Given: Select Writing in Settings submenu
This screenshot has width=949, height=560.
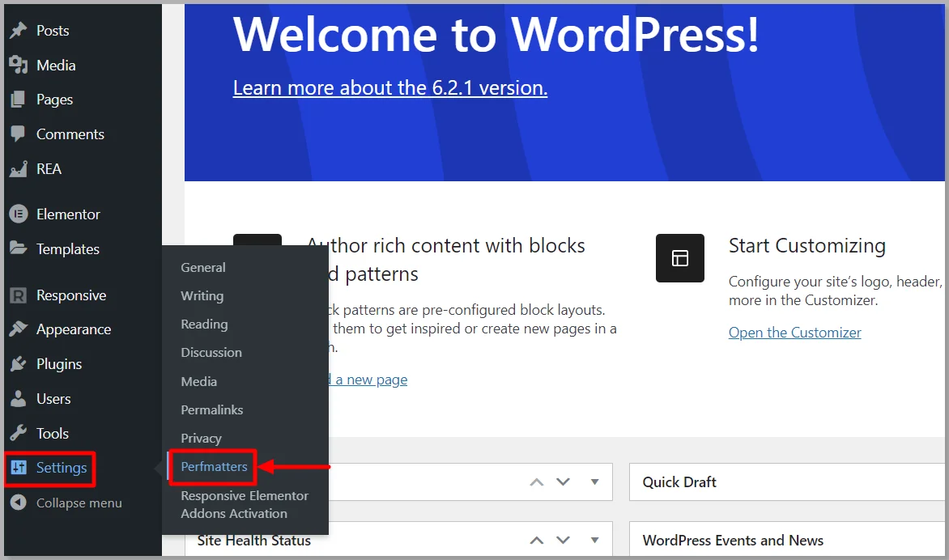Looking at the screenshot, I should point(202,295).
